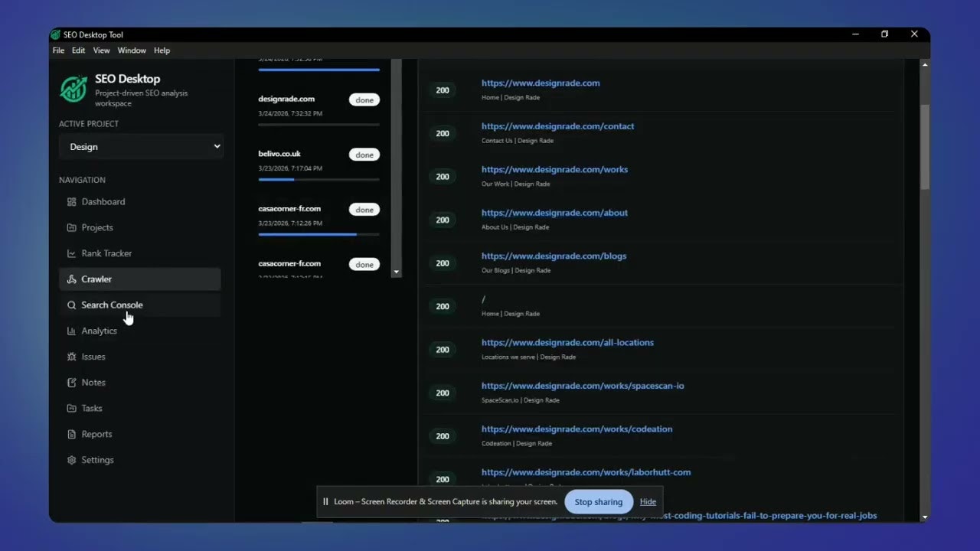Click the 200 badge beside all-locations

pyautogui.click(x=443, y=350)
